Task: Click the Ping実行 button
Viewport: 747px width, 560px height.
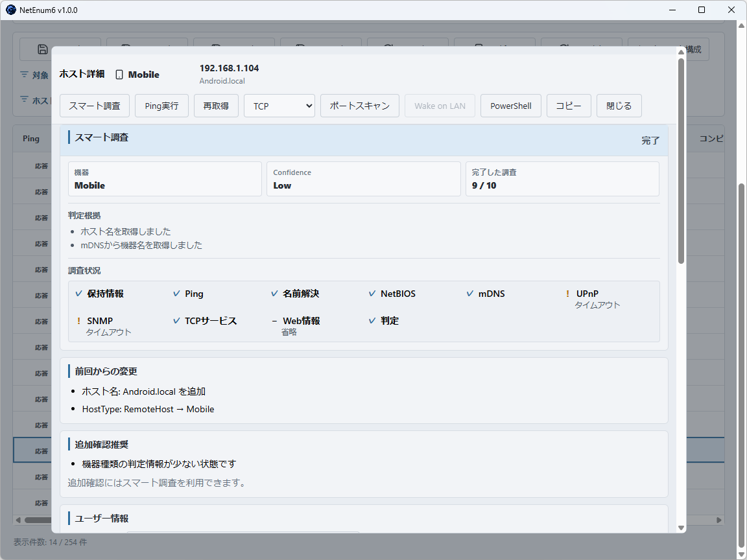Action: 161,106
